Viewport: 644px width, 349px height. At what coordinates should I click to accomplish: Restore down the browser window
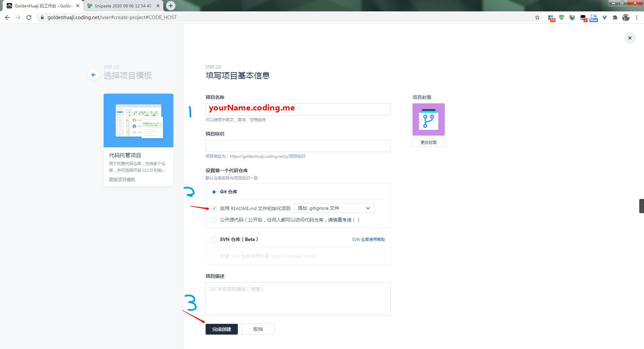click(622, 3)
